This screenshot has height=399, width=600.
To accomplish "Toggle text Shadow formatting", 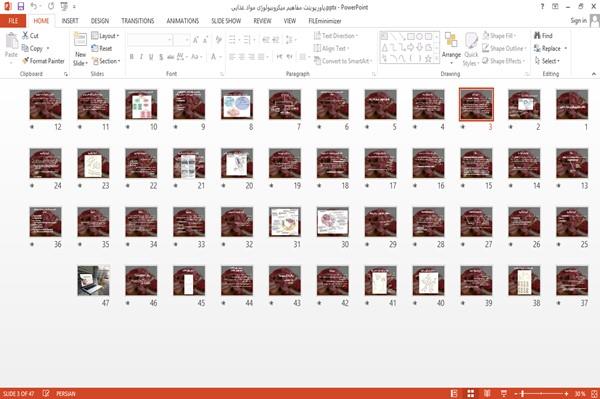I will [161, 57].
